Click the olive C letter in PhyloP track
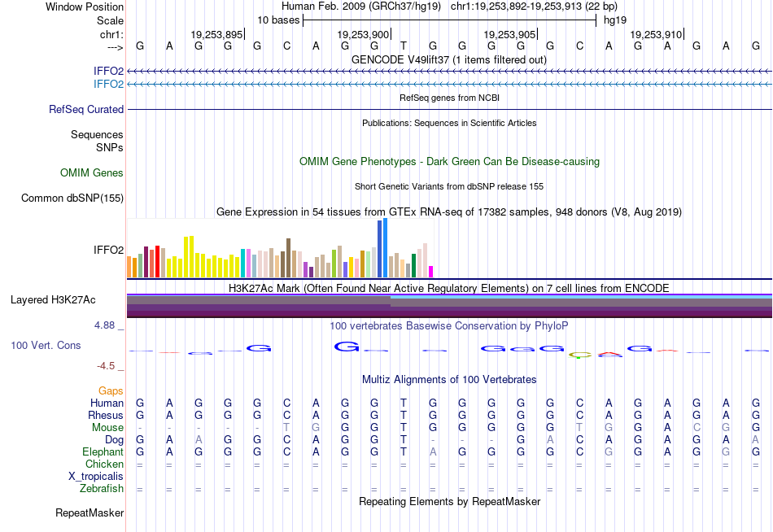Viewport: 773px width, 532px height. (x=579, y=355)
